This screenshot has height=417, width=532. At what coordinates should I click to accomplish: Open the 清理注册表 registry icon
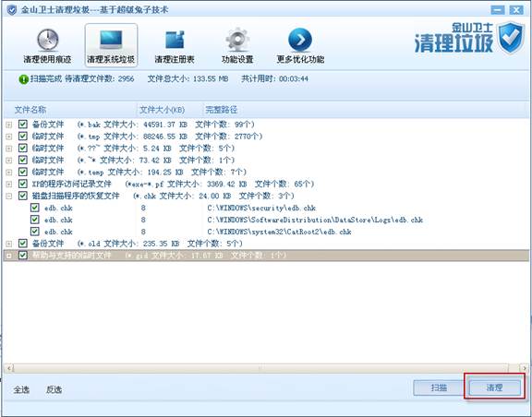[175, 40]
